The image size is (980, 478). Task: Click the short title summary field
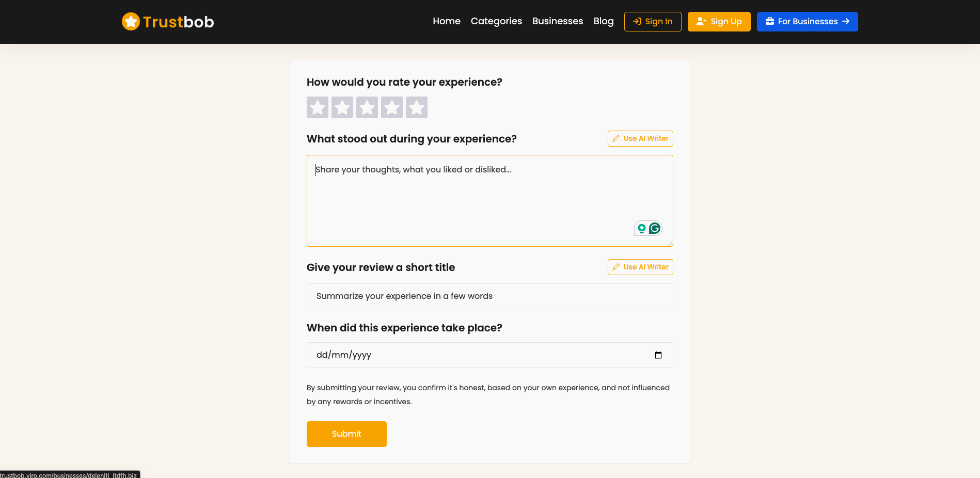point(489,296)
